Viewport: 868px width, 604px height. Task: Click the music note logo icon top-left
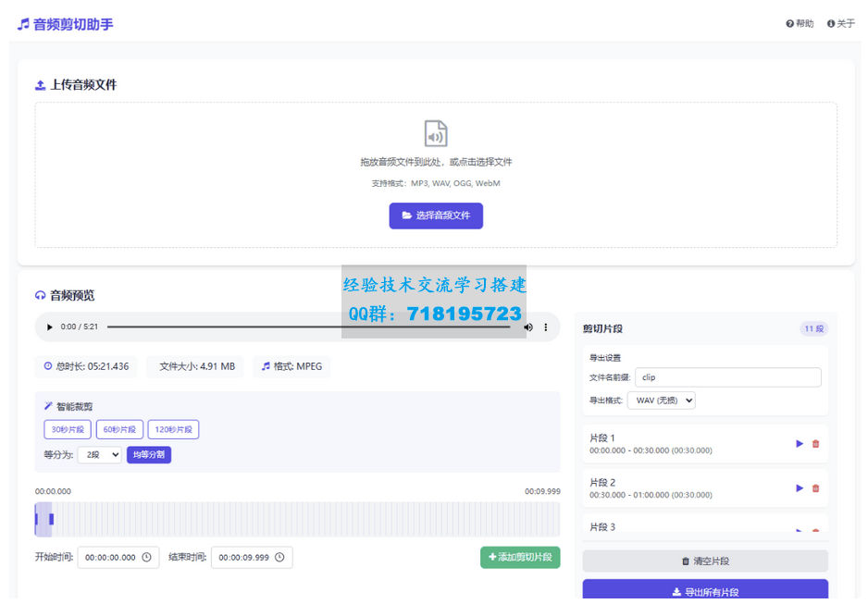23,22
